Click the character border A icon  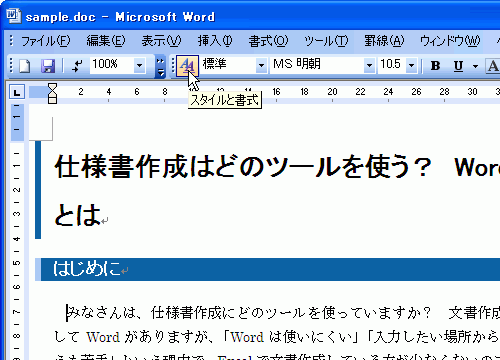tap(493, 66)
